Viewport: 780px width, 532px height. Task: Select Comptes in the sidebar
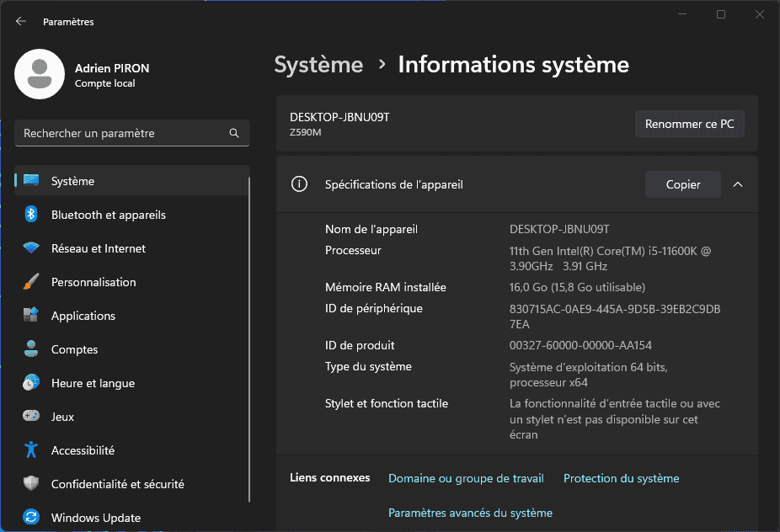[131, 349]
